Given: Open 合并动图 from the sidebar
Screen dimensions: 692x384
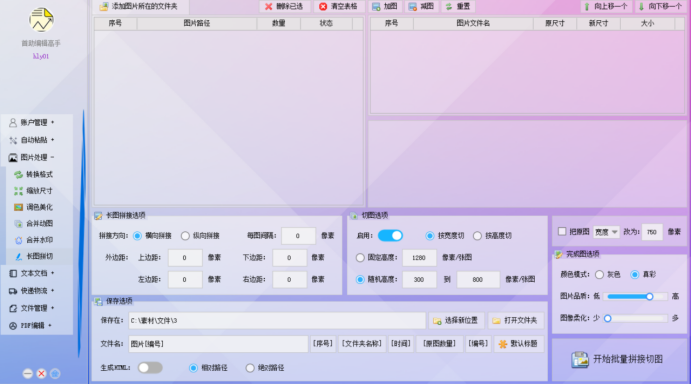Looking at the screenshot, I should coord(39,223).
